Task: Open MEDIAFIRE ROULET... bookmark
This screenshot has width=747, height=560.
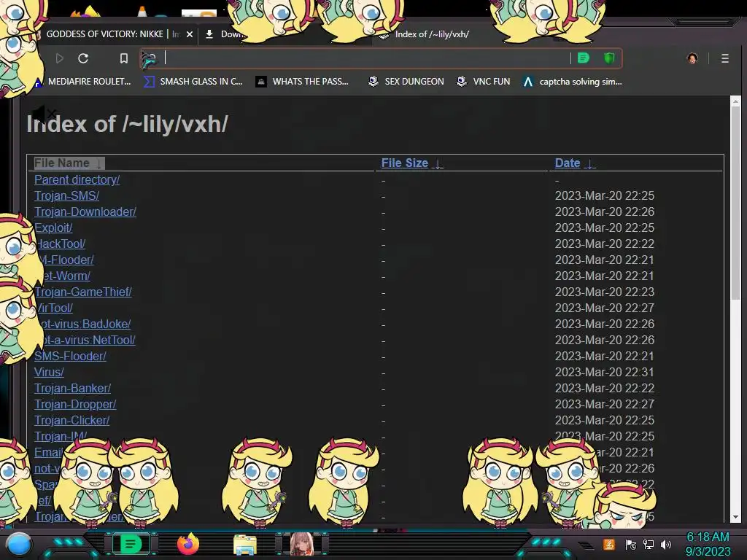Action: tap(83, 82)
